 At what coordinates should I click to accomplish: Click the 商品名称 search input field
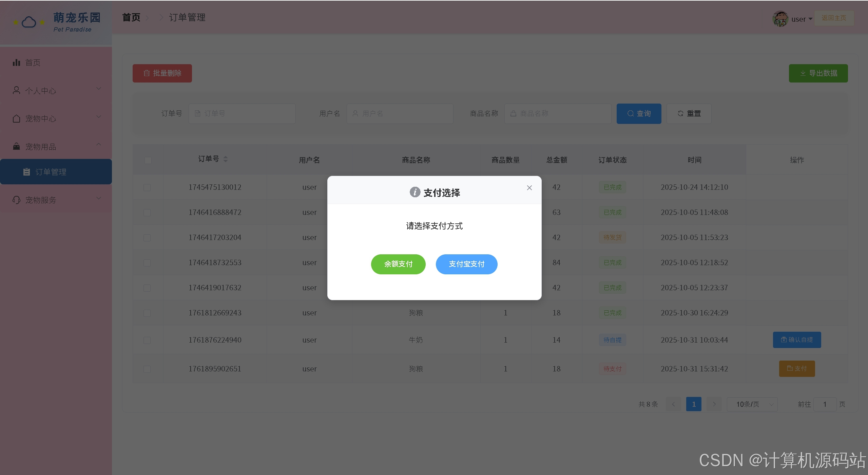[x=558, y=114]
